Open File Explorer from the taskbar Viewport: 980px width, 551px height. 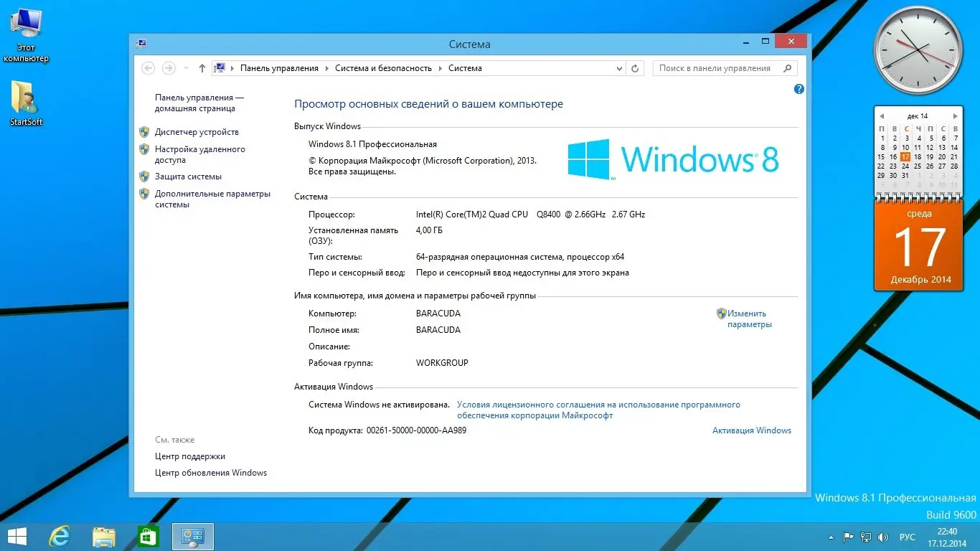tap(104, 537)
